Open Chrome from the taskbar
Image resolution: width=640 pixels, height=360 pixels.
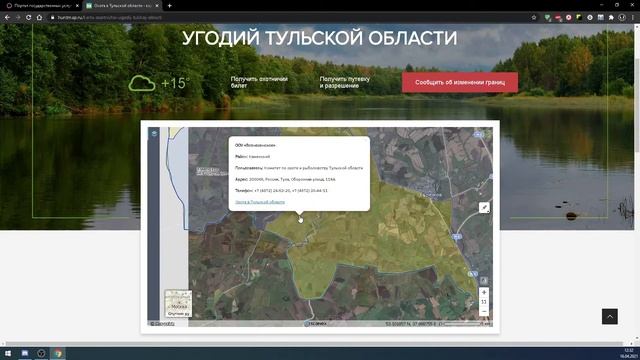click(58, 353)
